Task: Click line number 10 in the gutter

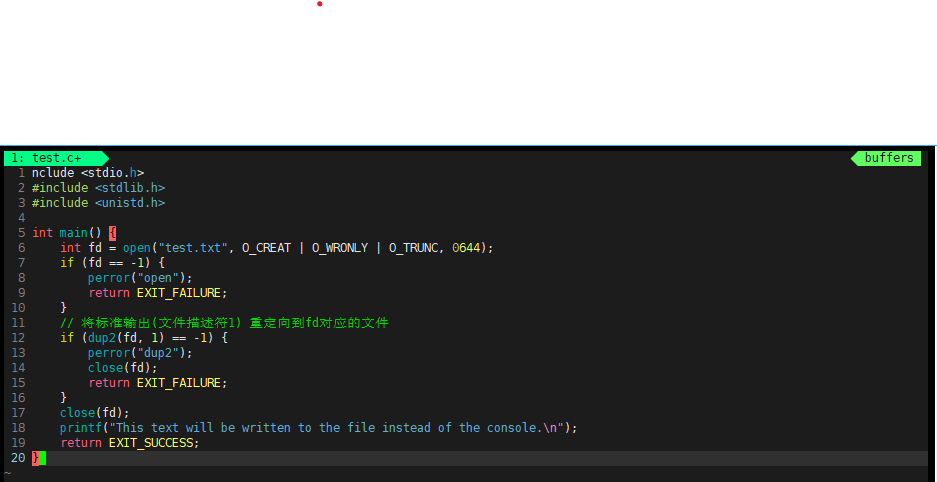Action: (18, 308)
